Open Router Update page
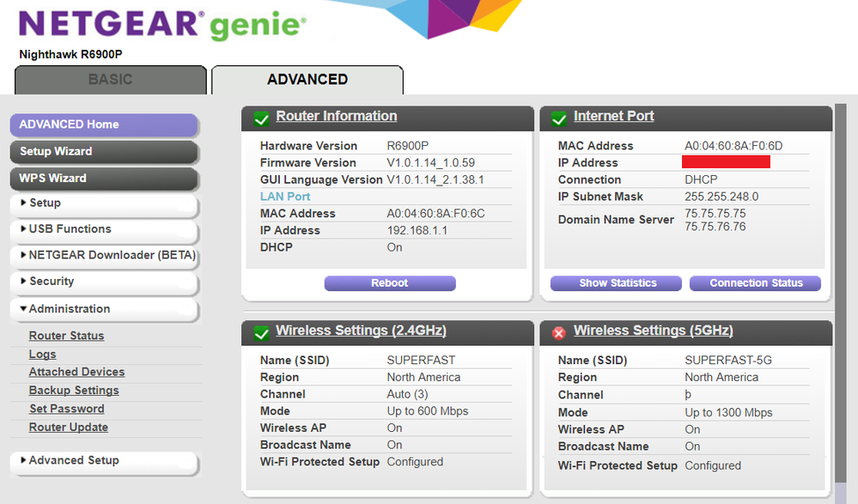This screenshot has height=504, width=858. (69, 428)
